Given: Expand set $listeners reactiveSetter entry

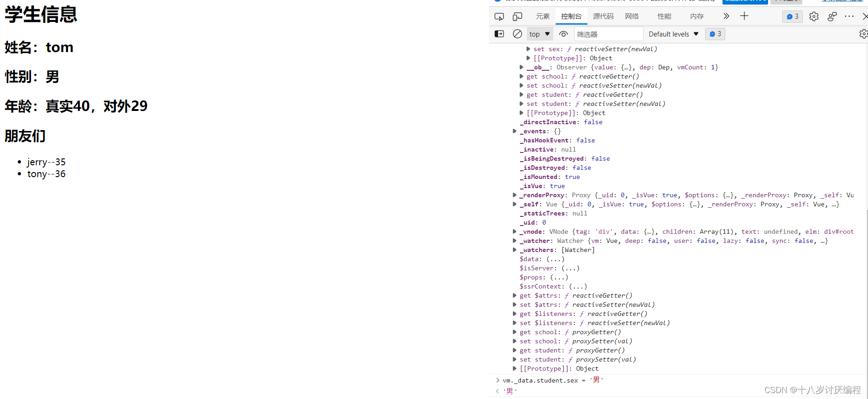Looking at the screenshot, I should [515, 323].
